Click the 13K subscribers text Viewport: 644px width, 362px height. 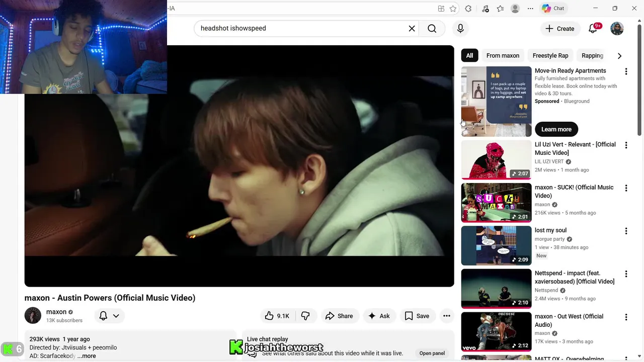[x=64, y=320]
